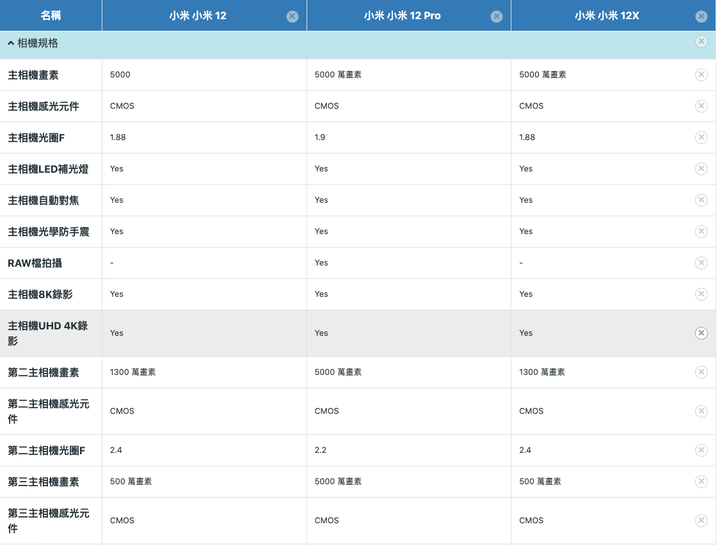Image resolution: width=720 pixels, height=545 pixels.
Task: Remove the 第二主相機畫素 row
Action: (x=701, y=372)
